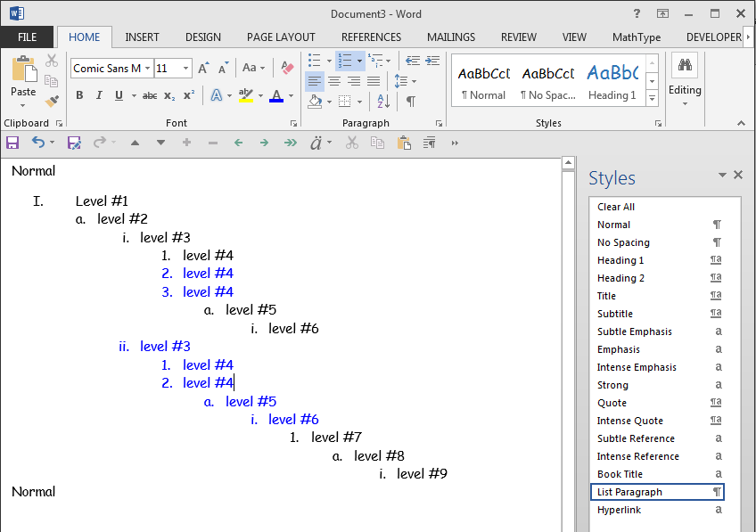Toggle the Show/Hide paragraph marks icon
This screenshot has height=532, width=756.
pyautogui.click(x=410, y=101)
